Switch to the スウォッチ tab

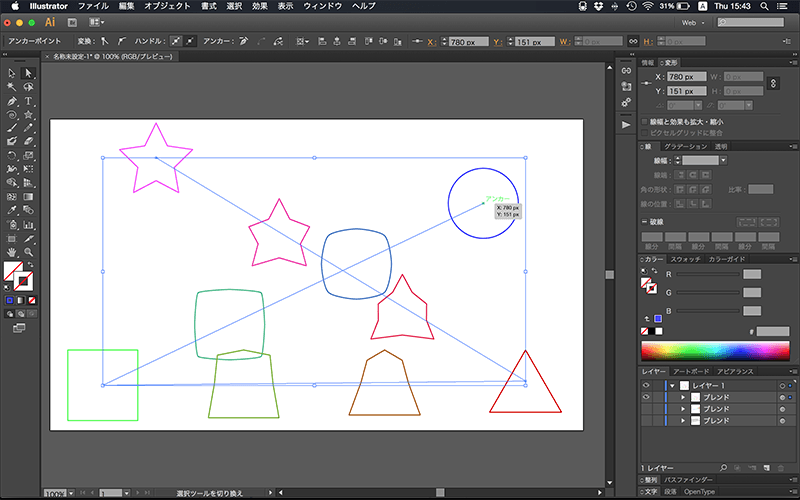pyautogui.click(x=685, y=259)
